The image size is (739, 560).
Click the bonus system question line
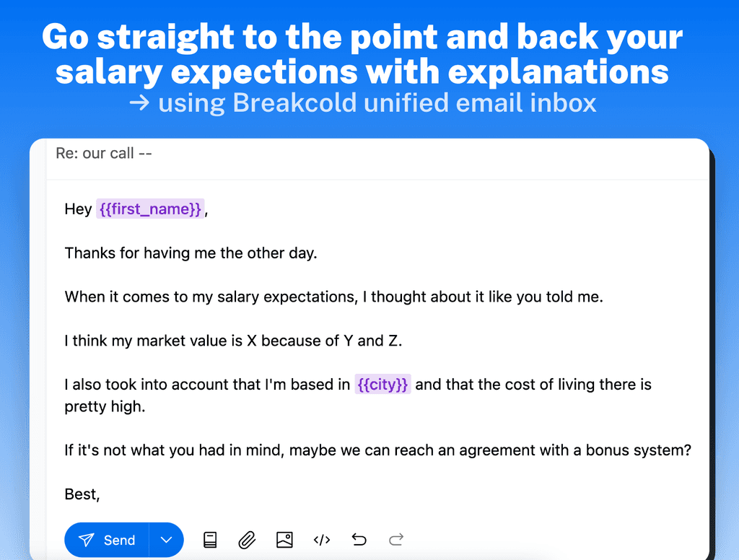[377, 450]
